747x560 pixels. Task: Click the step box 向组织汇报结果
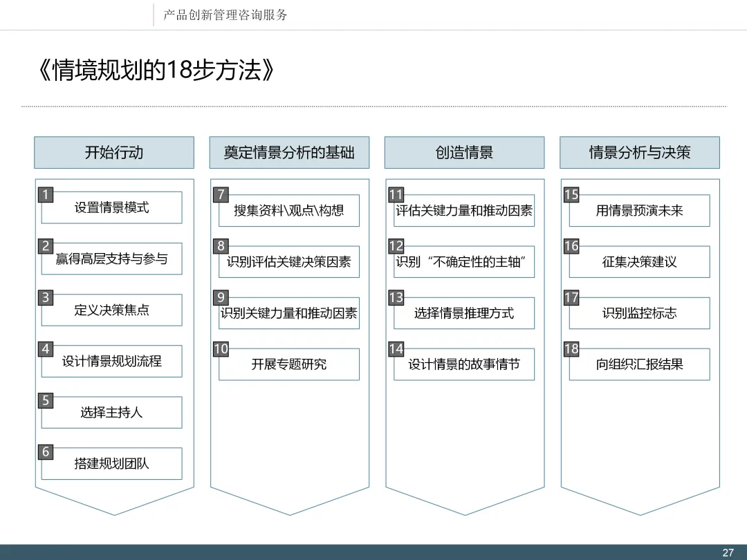(x=639, y=364)
